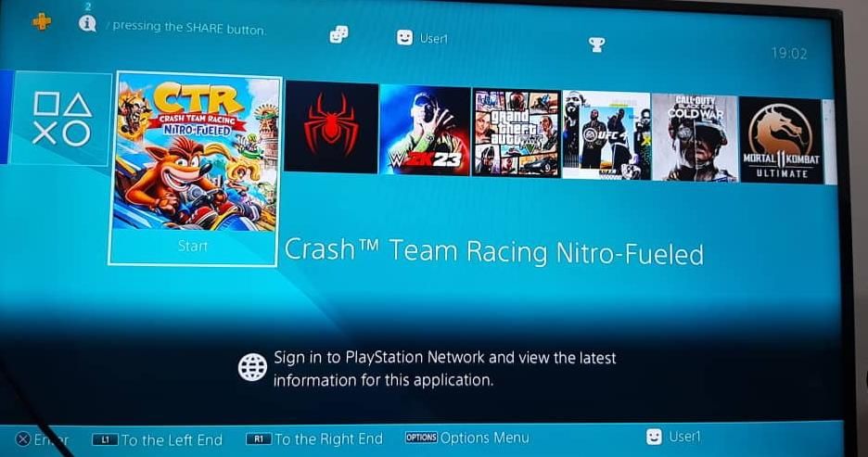Select the Mortal Kombat 11 Ultimate tile
This screenshot has width=868, height=457.
[781, 140]
